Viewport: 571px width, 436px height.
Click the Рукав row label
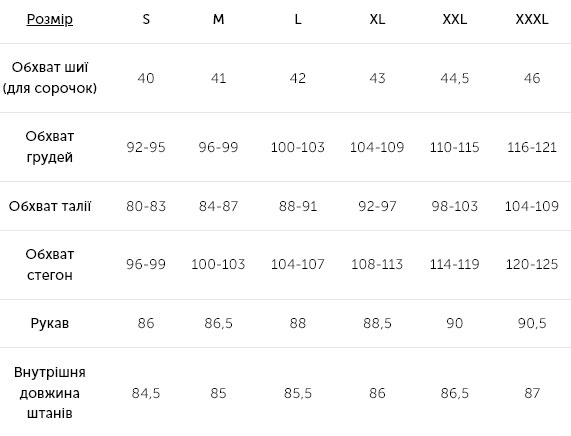[x=50, y=323]
